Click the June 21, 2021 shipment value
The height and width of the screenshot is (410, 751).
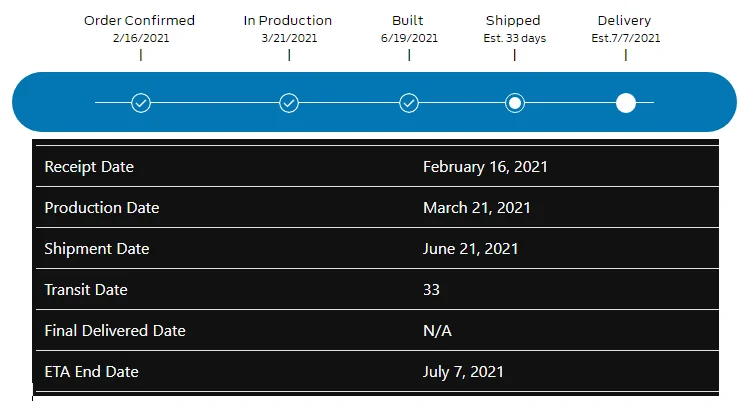point(470,249)
